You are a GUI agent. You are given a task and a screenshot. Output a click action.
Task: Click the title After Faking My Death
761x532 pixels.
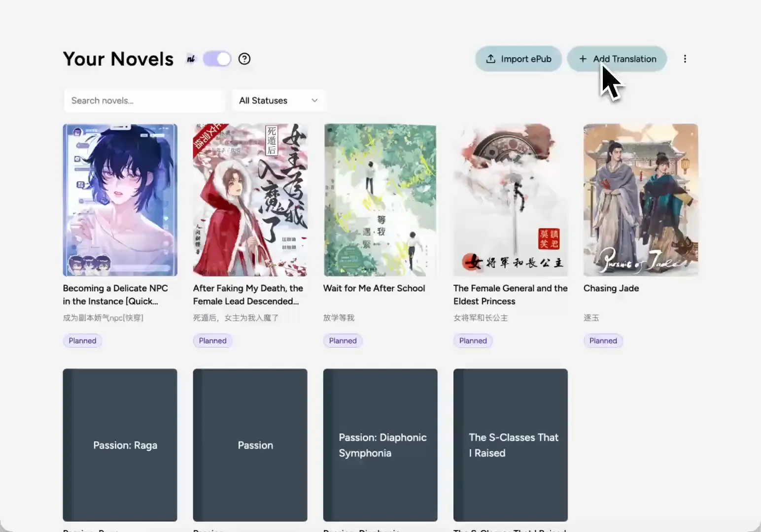click(x=248, y=295)
